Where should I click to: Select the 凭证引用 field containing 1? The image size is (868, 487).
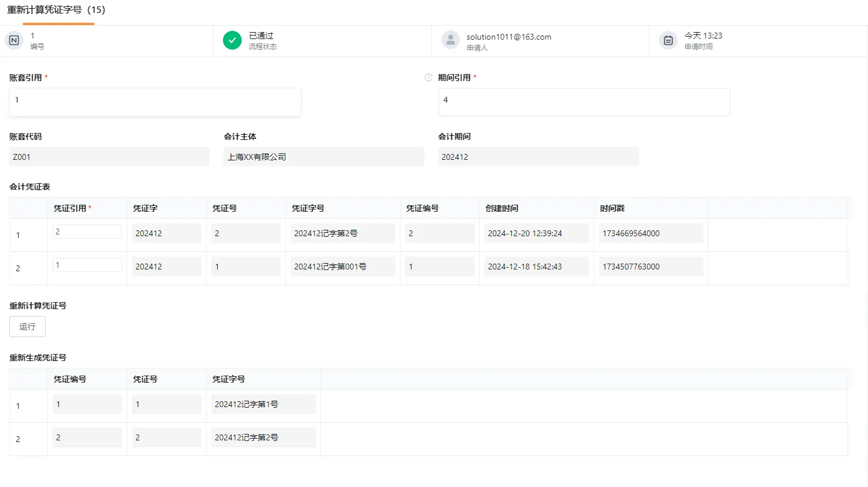[86, 264]
